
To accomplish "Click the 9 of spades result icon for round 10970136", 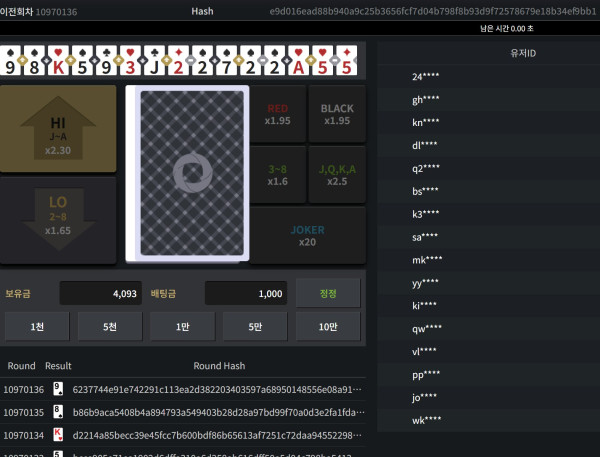I will [x=58, y=389].
